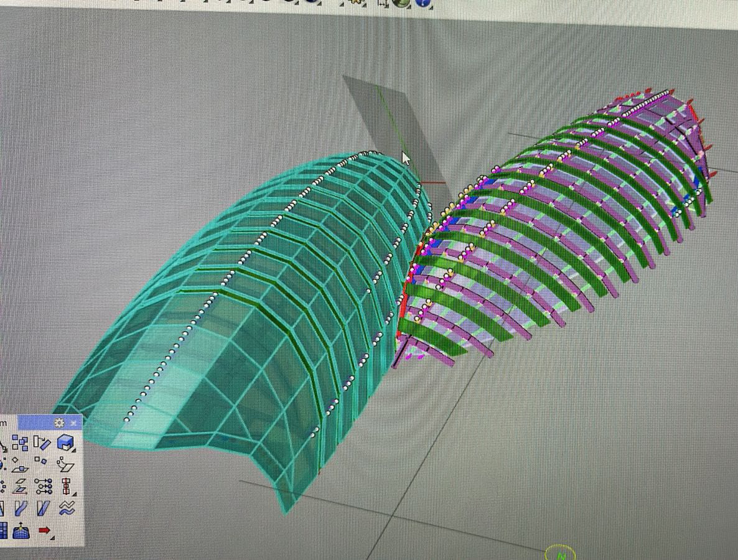Select the wavy Smooth tool icon
Viewport: 738px width, 560px height.
pyautogui.click(x=66, y=509)
